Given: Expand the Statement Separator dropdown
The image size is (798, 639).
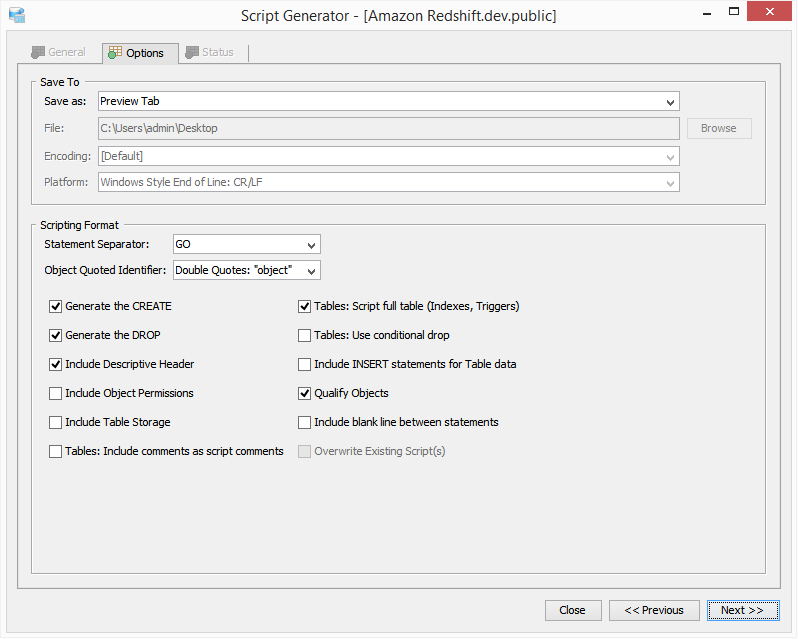Looking at the screenshot, I should (312, 245).
